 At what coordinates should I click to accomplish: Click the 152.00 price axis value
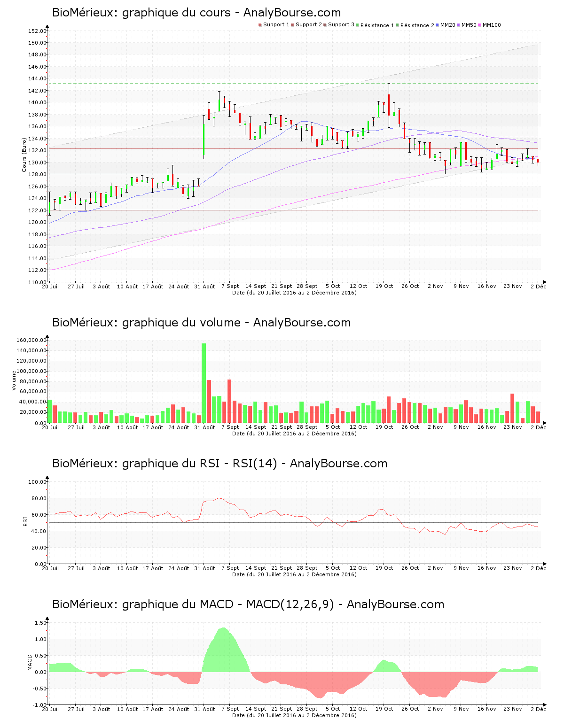[37, 31]
